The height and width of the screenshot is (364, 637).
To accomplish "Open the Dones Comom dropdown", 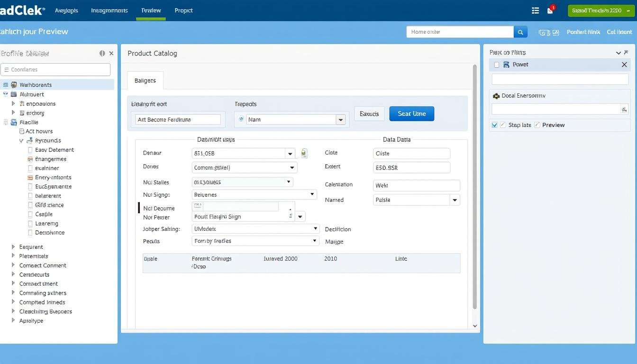I will (x=292, y=168).
